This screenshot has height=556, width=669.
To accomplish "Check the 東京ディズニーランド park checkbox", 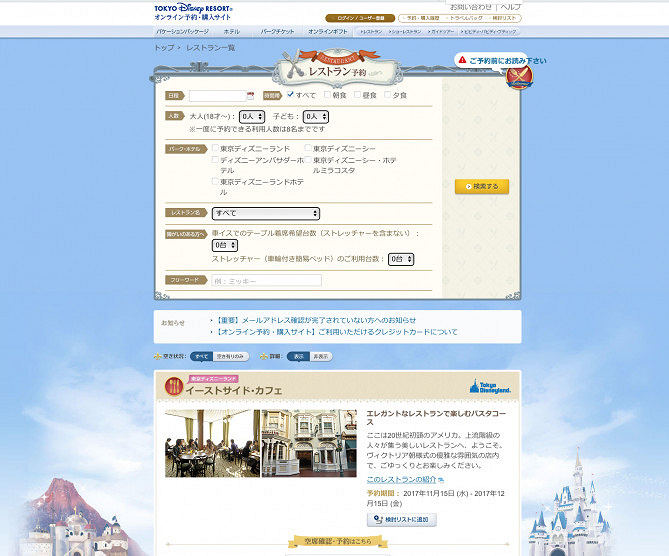I will [215, 148].
